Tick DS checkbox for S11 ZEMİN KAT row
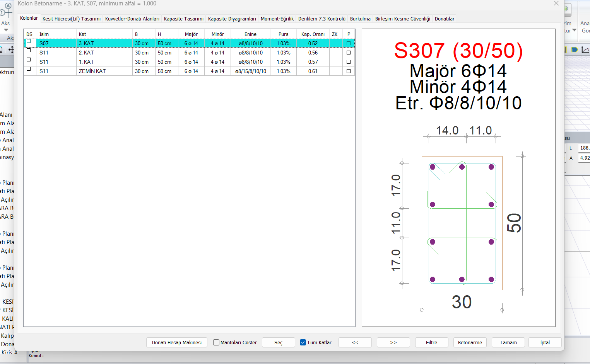Image resolution: width=590 pixels, height=364 pixels. [x=29, y=69]
